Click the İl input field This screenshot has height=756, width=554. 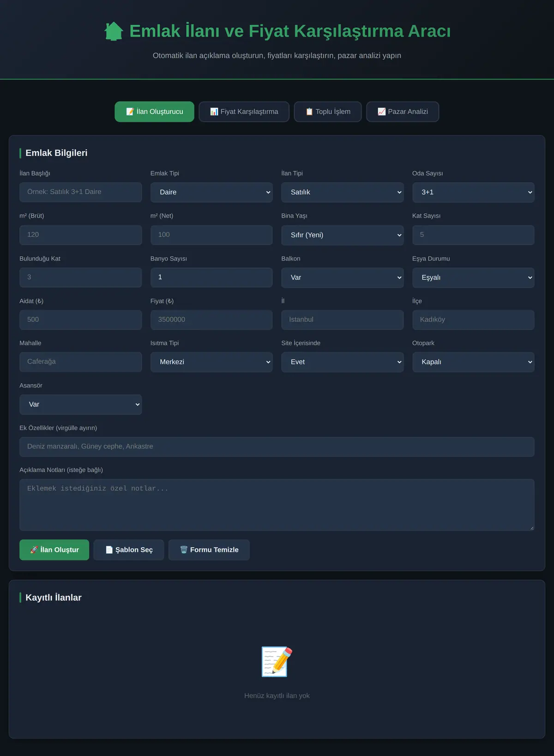click(x=343, y=320)
